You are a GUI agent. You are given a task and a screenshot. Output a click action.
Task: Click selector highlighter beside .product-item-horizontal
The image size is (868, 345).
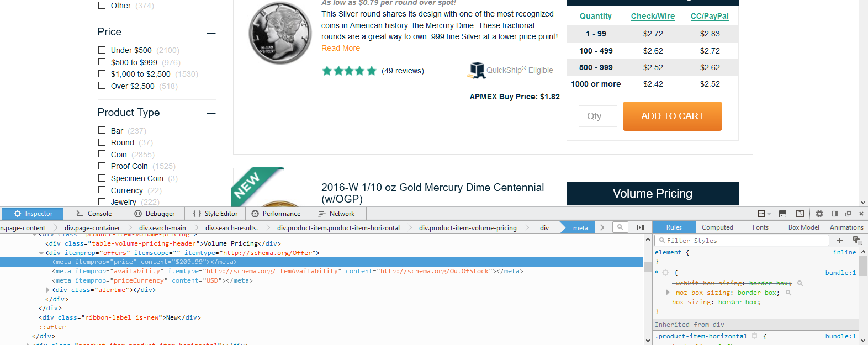point(755,336)
